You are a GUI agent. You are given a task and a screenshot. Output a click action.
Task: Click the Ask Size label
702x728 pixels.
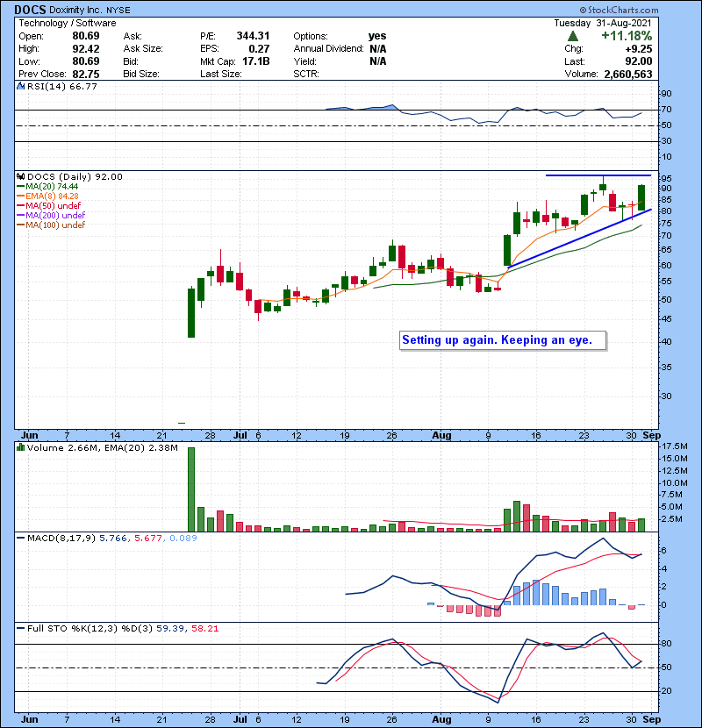[143, 49]
